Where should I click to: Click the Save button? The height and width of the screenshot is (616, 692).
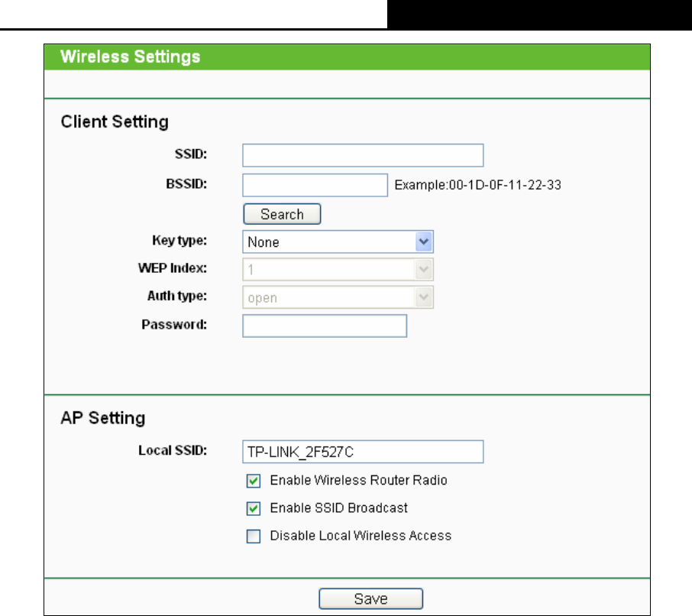370,598
